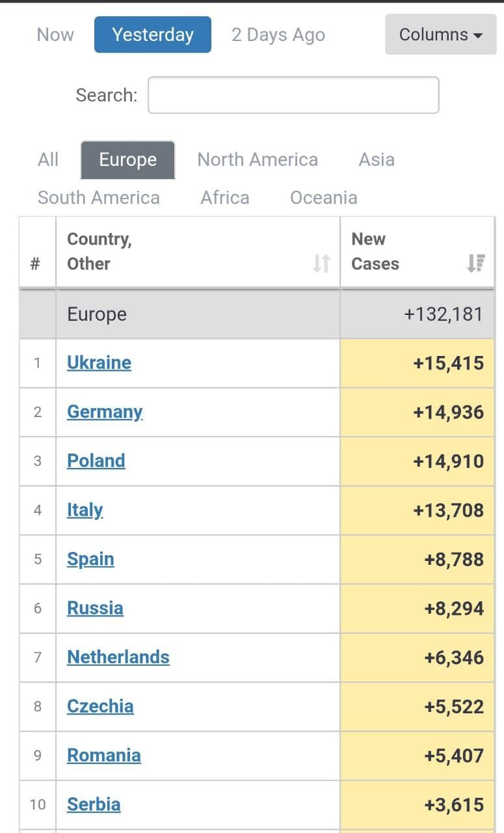Switch to the North America continent tab
The image size is (504, 833).
(258, 159)
